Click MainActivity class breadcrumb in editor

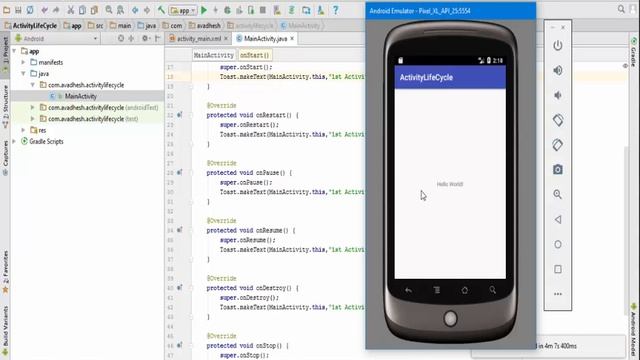tap(214, 55)
